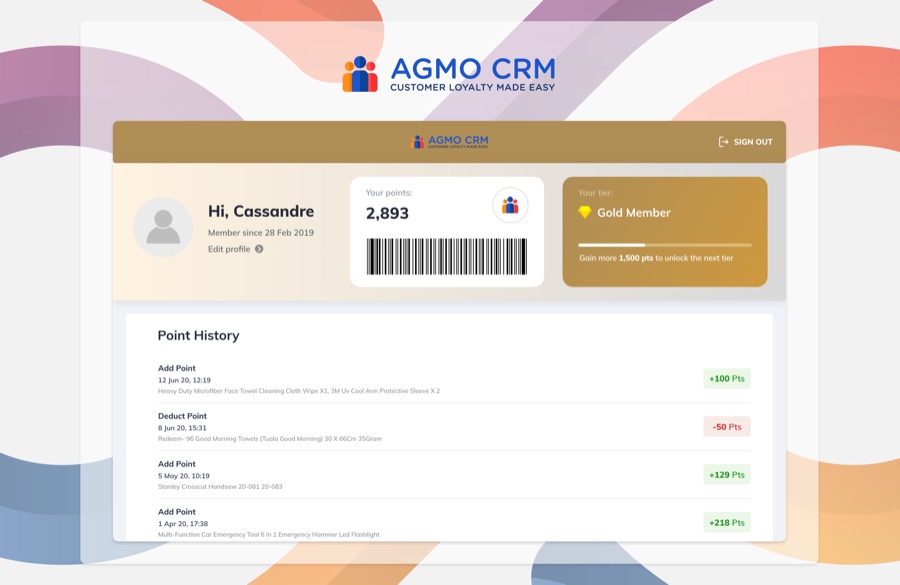Click the '8 Jun 20, 15:31' date
Viewport: 900px width, 585px height.
pyautogui.click(x=182, y=428)
